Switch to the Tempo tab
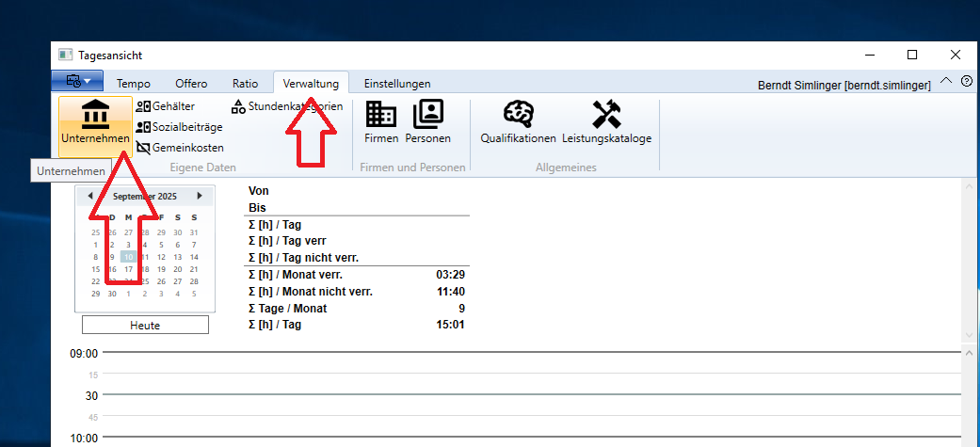 [x=133, y=83]
